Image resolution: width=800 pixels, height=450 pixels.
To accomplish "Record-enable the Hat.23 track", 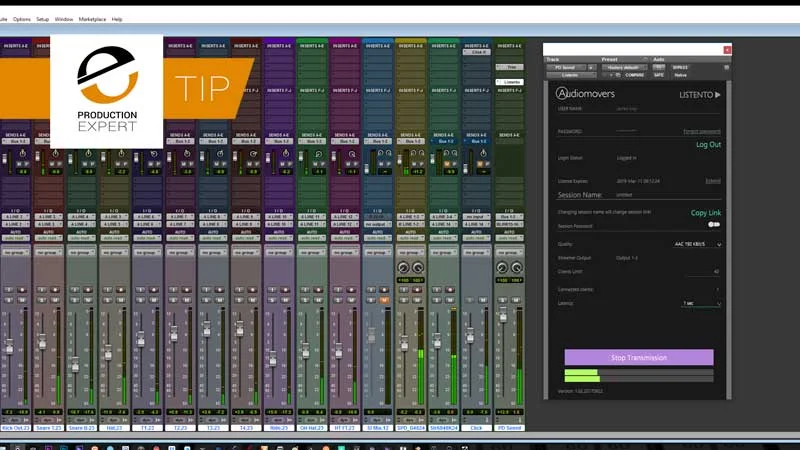I will [x=120, y=290].
